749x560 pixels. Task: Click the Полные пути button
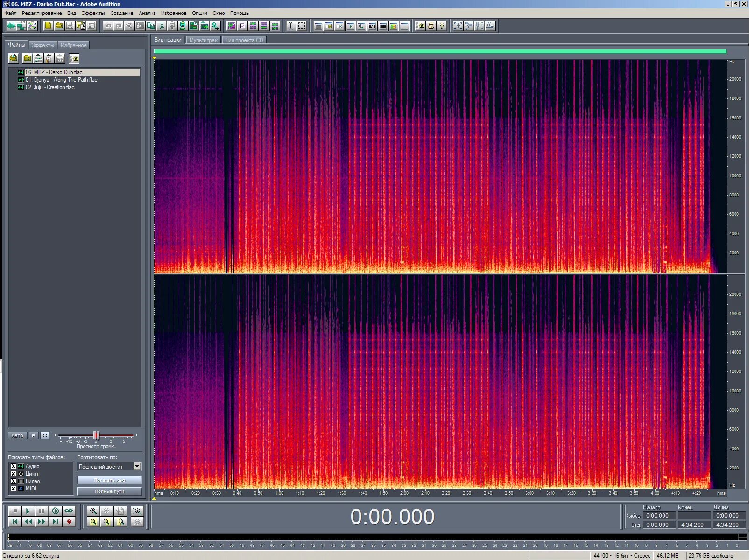pos(110,491)
